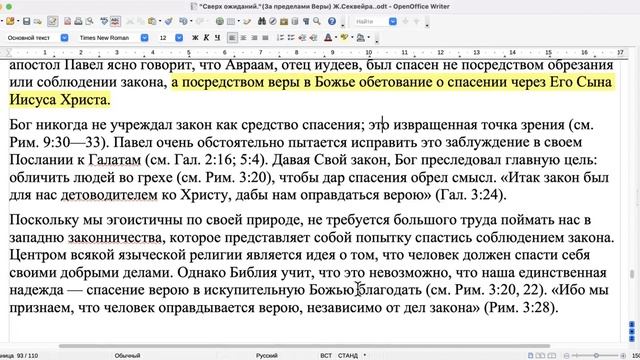This screenshot has height=360, width=640.
Task: Toggle bold Ж formatting
Action: pos(195,38)
